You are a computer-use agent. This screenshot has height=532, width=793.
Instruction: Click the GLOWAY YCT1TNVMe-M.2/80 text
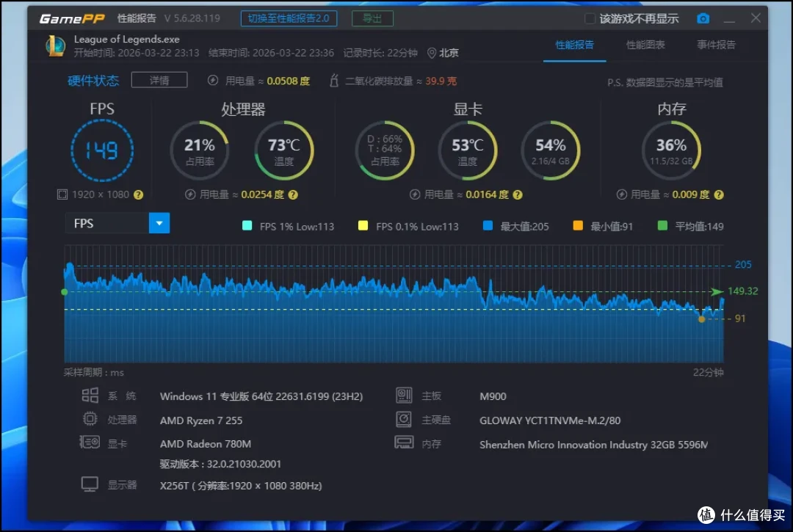(x=550, y=420)
